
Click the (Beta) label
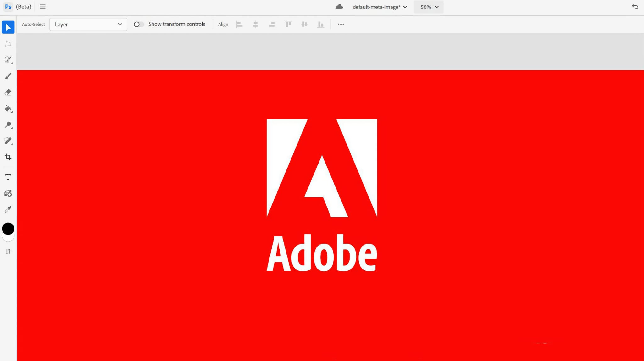(x=24, y=7)
